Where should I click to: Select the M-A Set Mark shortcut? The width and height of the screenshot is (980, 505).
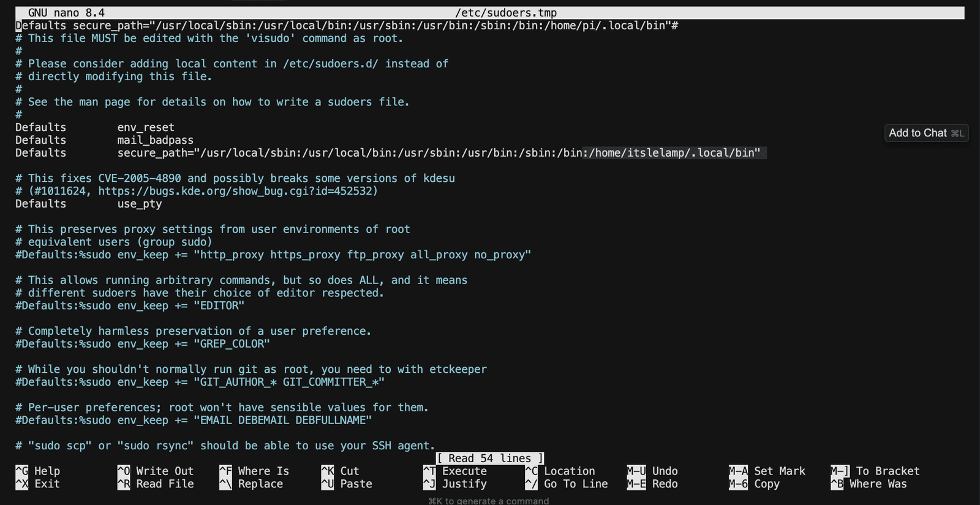point(767,471)
